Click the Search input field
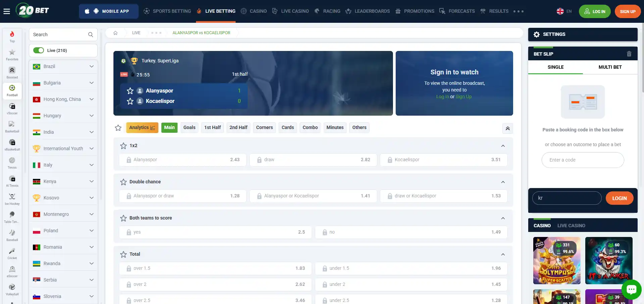 point(63,35)
